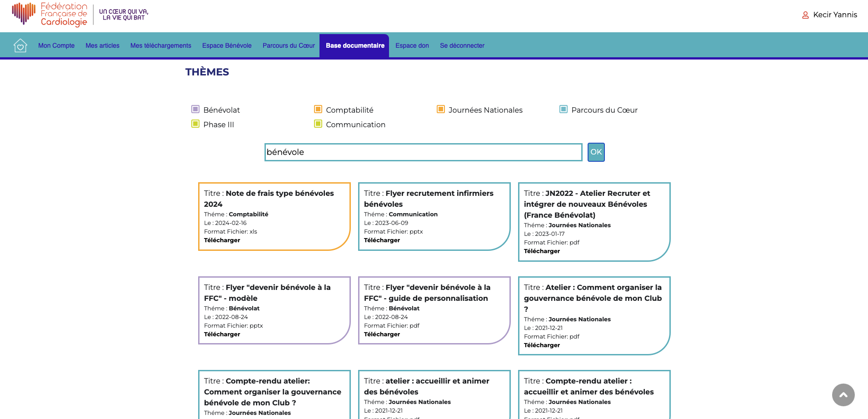Go to Mes téléchargements page

pyautogui.click(x=160, y=45)
